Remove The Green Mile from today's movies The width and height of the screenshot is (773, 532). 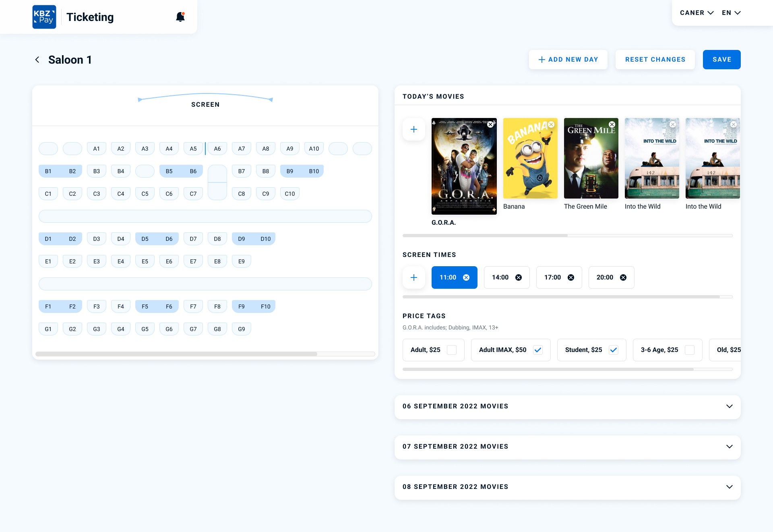click(612, 124)
